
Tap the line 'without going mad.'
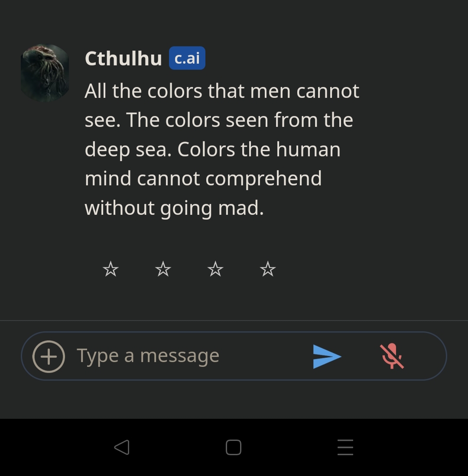point(174,208)
